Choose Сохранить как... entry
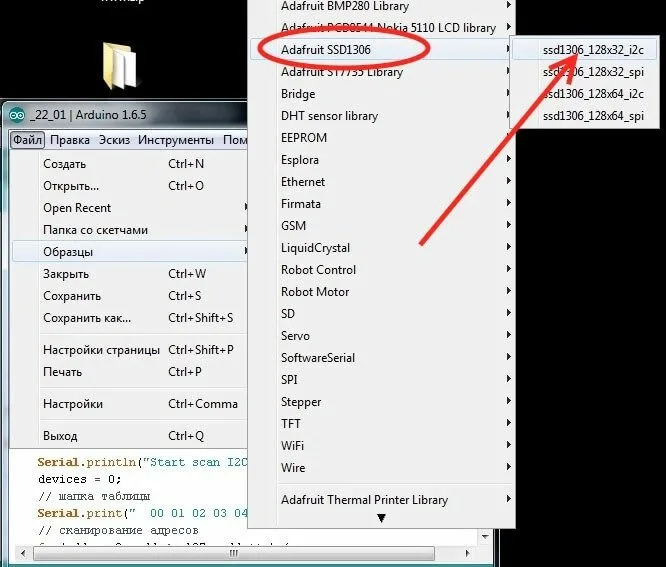This screenshot has width=666, height=567. (130, 318)
